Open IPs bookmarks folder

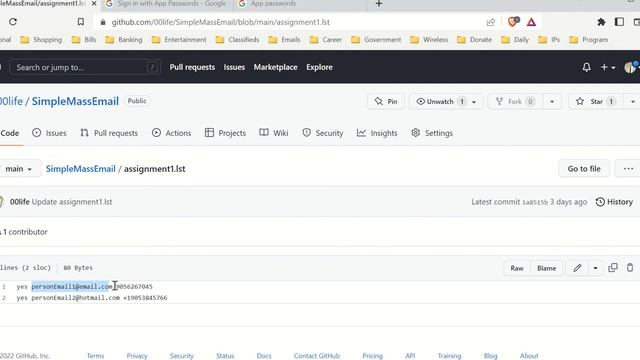(549, 40)
